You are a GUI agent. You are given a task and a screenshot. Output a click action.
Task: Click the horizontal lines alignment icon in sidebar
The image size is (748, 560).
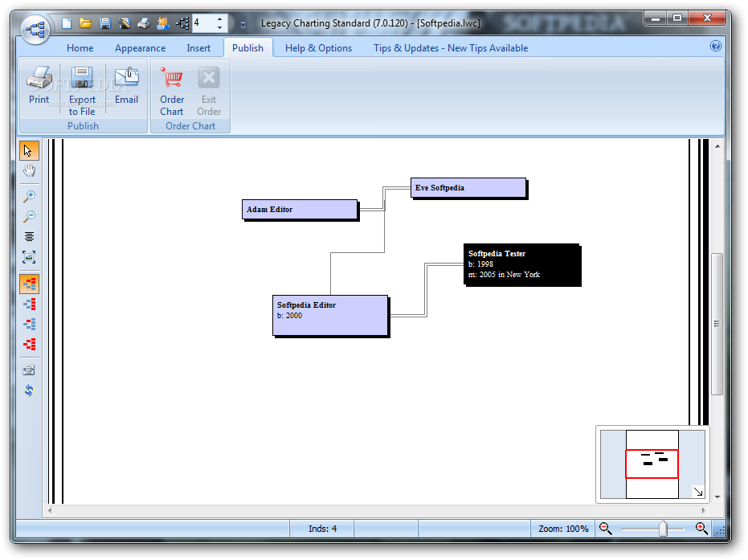(29, 236)
